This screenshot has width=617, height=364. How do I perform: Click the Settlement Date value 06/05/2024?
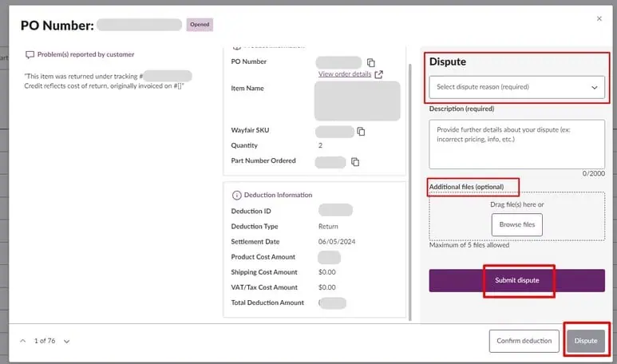[x=337, y=242]
